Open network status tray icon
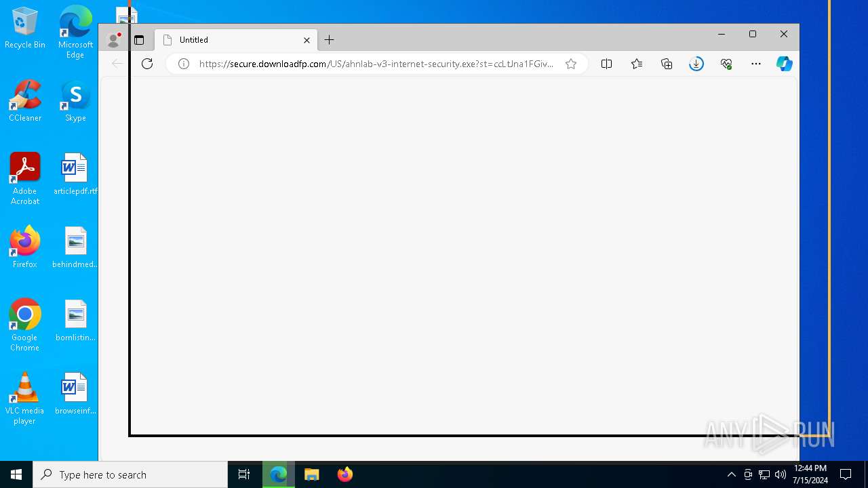This screenshot has width=868, height=488. click(764, 474)
